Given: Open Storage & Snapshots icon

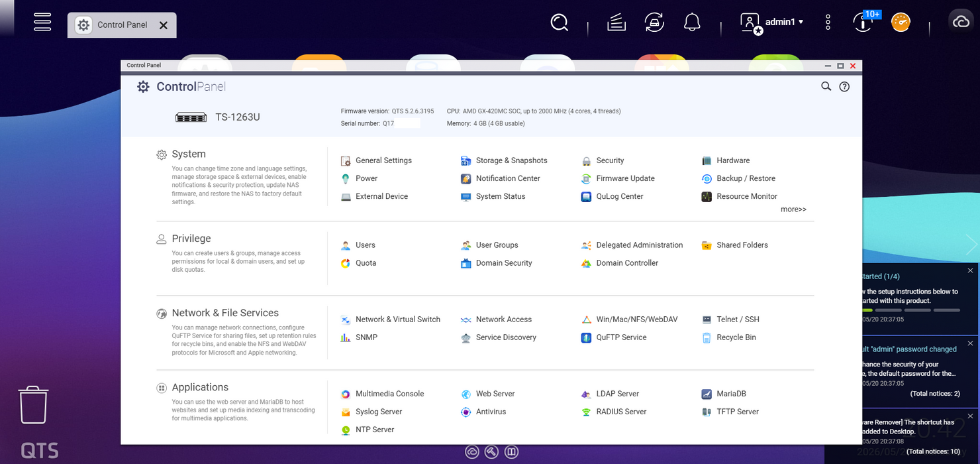Looking at the screenshot, I should pyautogui.click(x=465, y=160).
